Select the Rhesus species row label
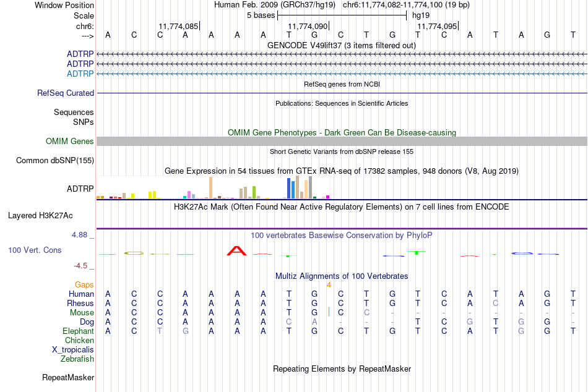The width and height of the screenshot is (588, 392). tap(80, 303)
